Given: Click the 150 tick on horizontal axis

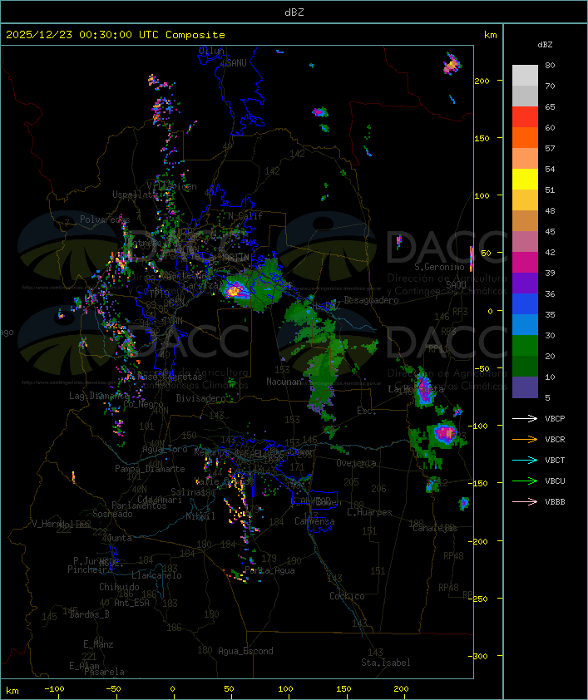Looking at the screenshot, I should click(343, 689).
